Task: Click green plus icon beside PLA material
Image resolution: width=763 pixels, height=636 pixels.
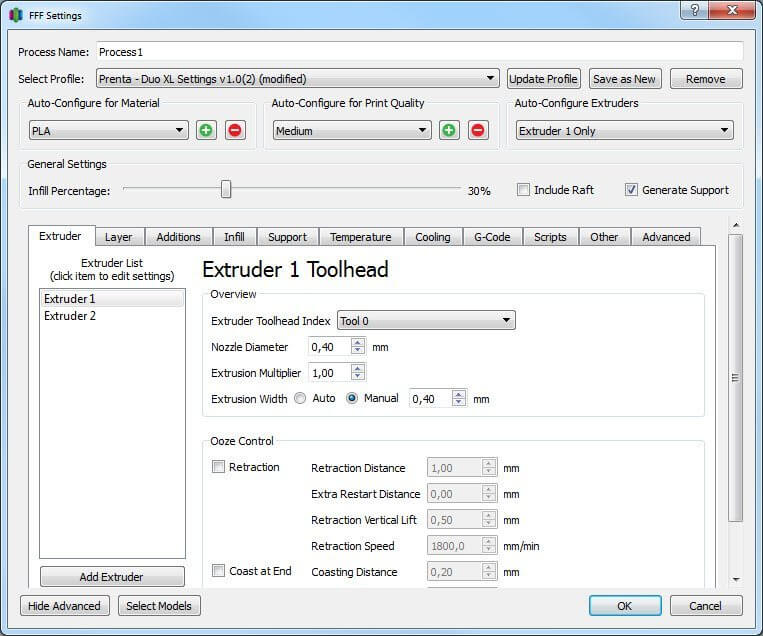Action: pos(206,131)
